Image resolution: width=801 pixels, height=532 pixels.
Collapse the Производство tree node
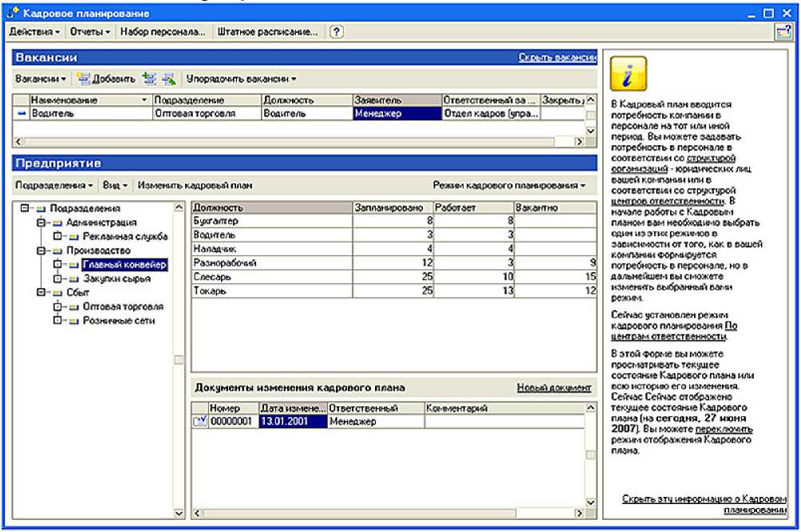(x=41, y=250)
